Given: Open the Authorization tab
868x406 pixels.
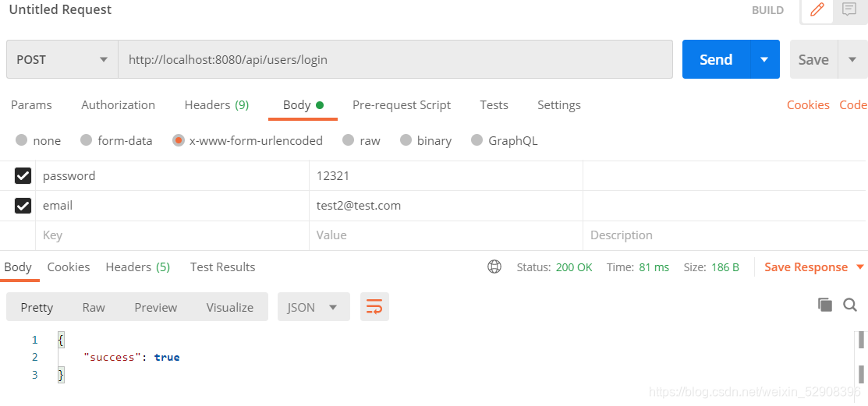Looking at the screenshot, I should pyautogui.click(x=118, y=105).
